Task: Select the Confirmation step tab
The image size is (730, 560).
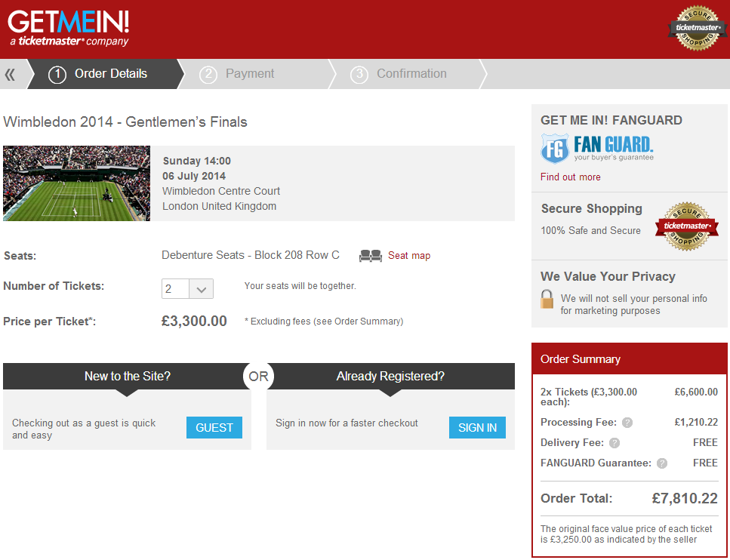Action: click(x=408, y=74)
